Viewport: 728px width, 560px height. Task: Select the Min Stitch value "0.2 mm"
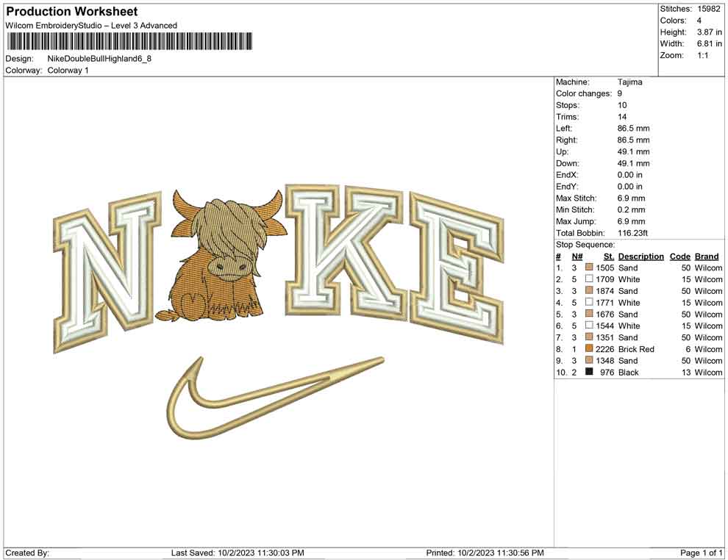(631, 209)
